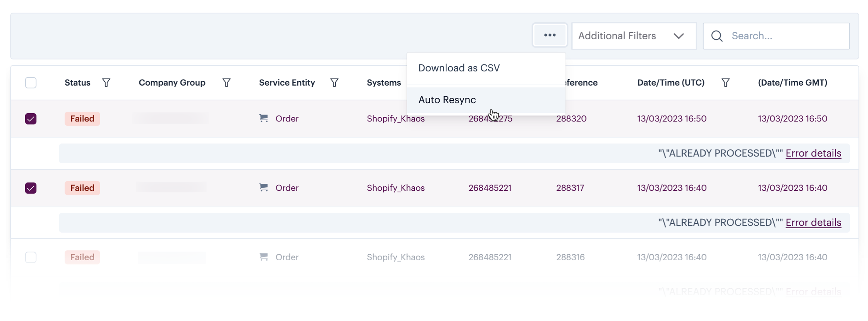Uncheck the row with reference 288317
Screen dimensions: 868x321
[31, 188]
